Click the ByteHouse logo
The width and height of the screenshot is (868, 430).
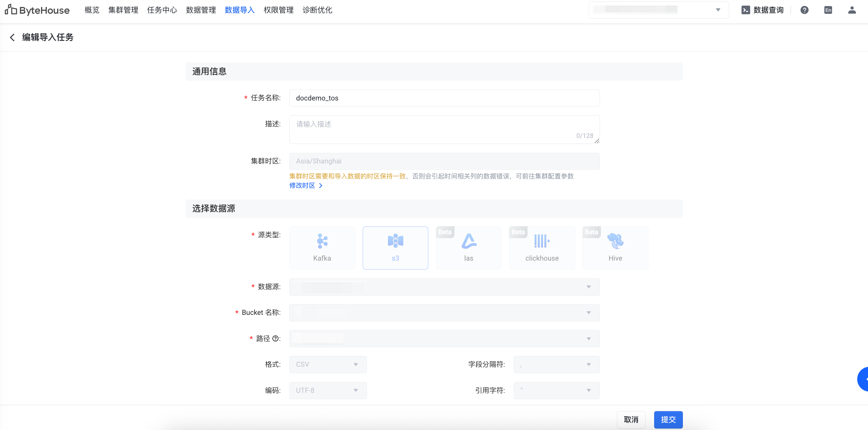coord(37,10)
